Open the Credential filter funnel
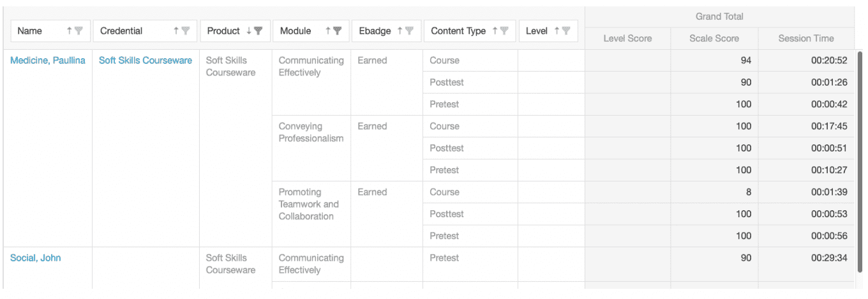Viewport: 868px width, 299px height. pyautogui.click(x=186, y=31)
